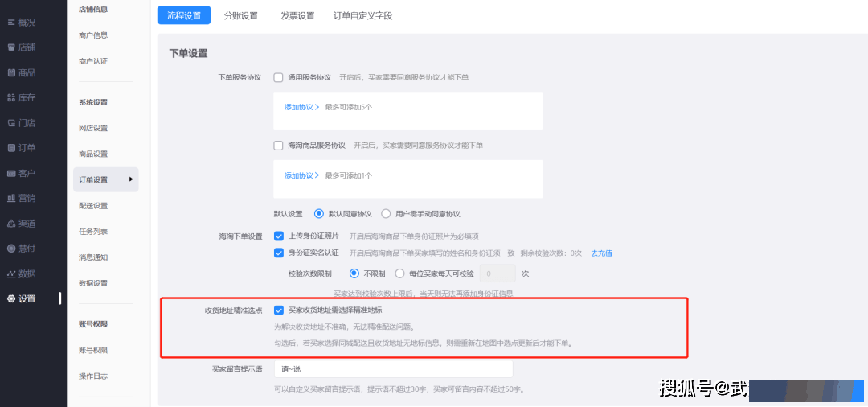Open 添加协议 under 通用服务协议

point(301,108)
